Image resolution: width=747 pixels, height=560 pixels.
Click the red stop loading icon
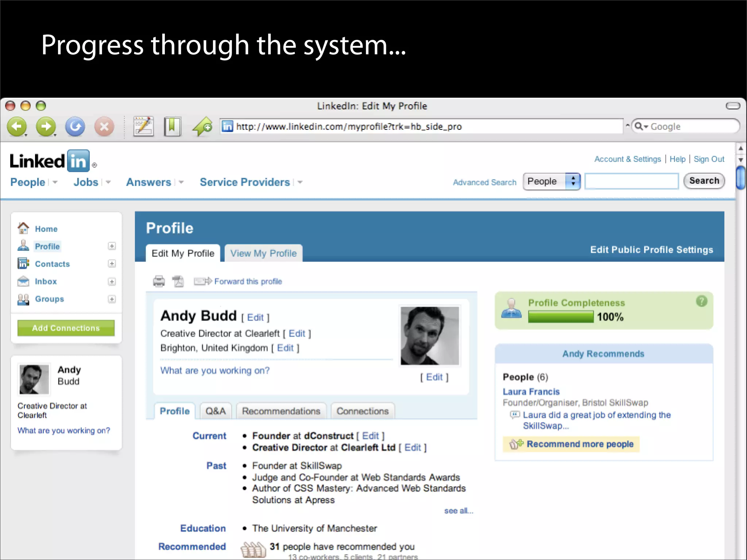pyautogui.click(x=104, y=127)
